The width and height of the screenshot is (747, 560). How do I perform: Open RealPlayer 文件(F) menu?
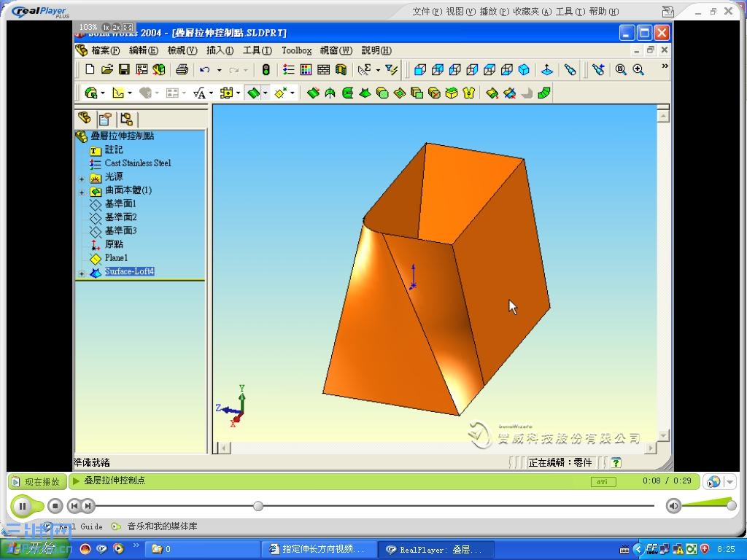[427, 12]
